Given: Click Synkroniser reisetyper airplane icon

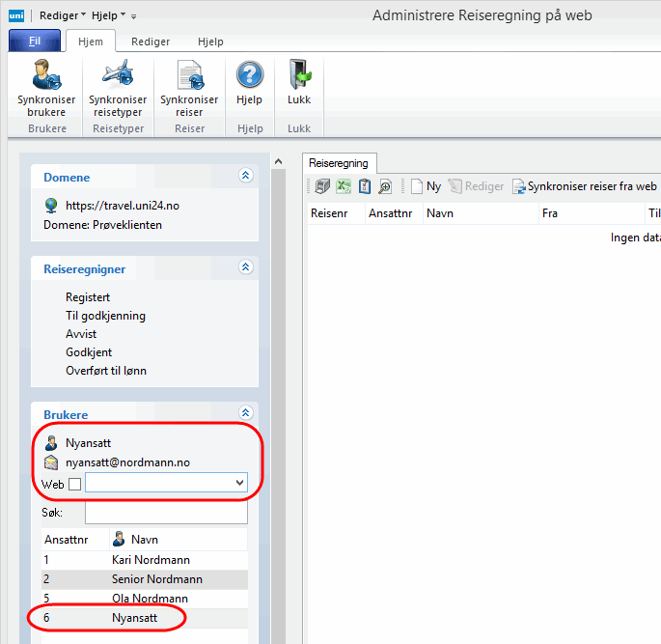Looking at the screenshot, I should [x=118, y=76].
